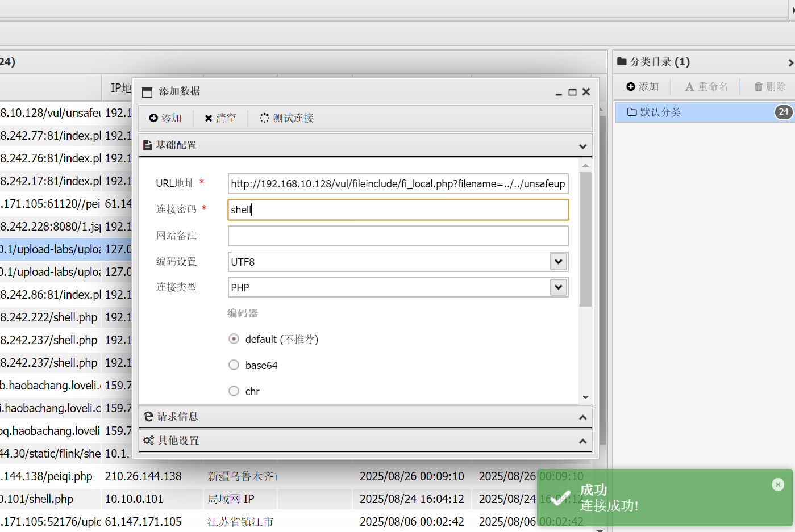The height and width of the screenshot is (532, 795).
Task: Open the 连接类型 PHP dropdown
Action: coord(558,287)
